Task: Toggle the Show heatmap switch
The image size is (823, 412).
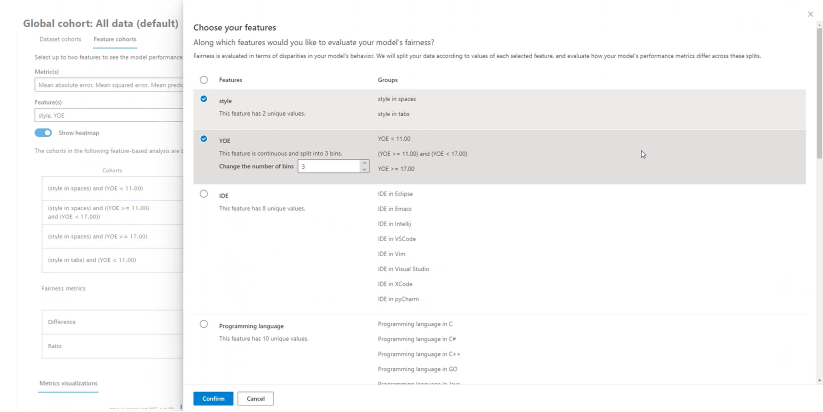Action: (43, 132)
